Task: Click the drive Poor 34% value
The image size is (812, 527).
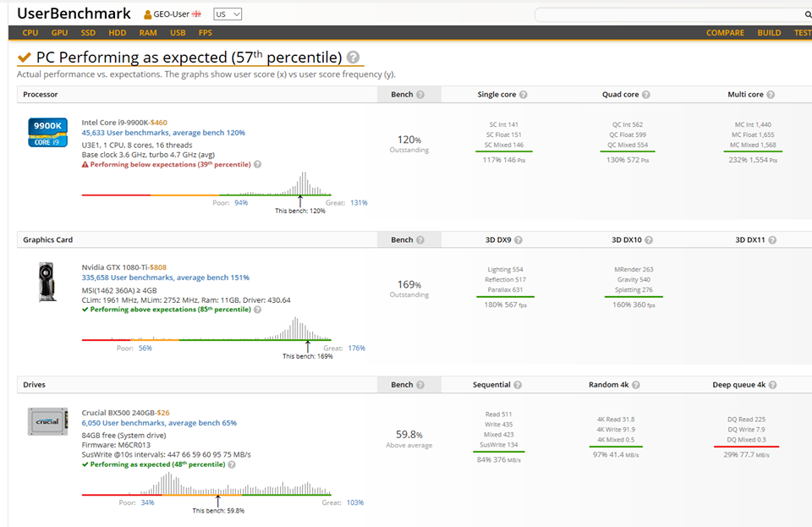Action: point(147,502)
